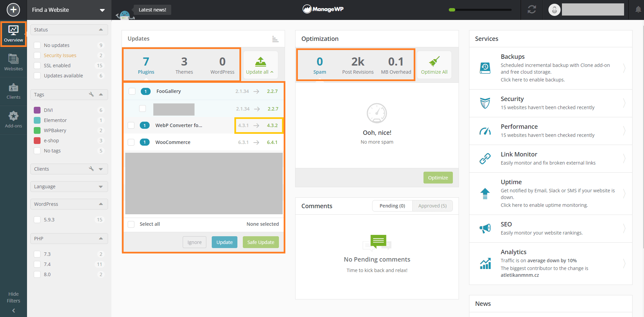644x317 pixels.
Task: Open the Websites sidebar section
Action: click(x=14, y=63)
